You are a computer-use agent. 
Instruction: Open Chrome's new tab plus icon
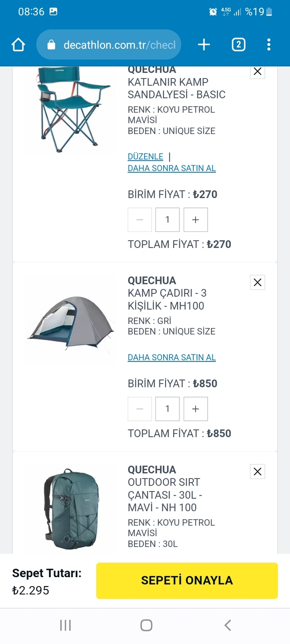(204, 45)
